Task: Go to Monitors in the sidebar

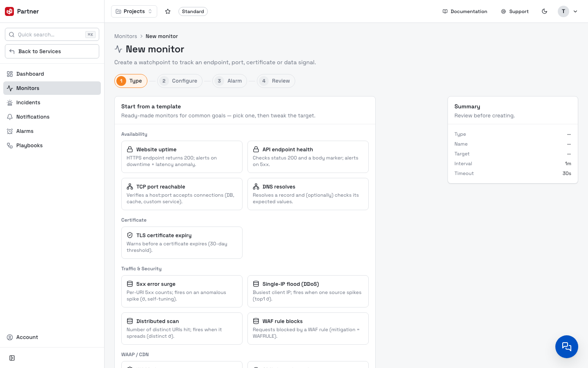Action: click(52, 88)
